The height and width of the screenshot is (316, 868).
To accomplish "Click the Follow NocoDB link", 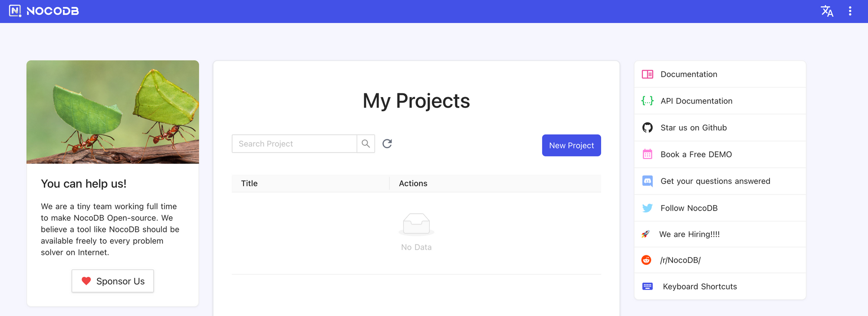I will coord(688,208).
